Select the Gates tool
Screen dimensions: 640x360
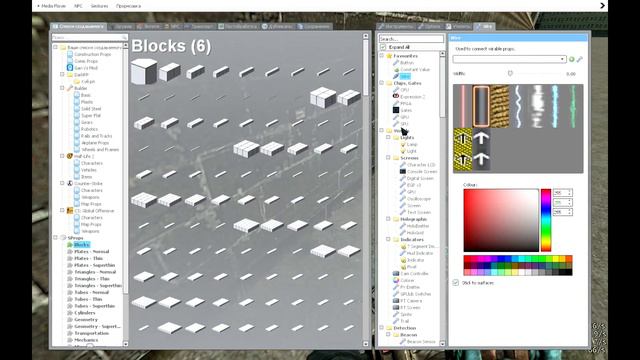click(406, 110)
